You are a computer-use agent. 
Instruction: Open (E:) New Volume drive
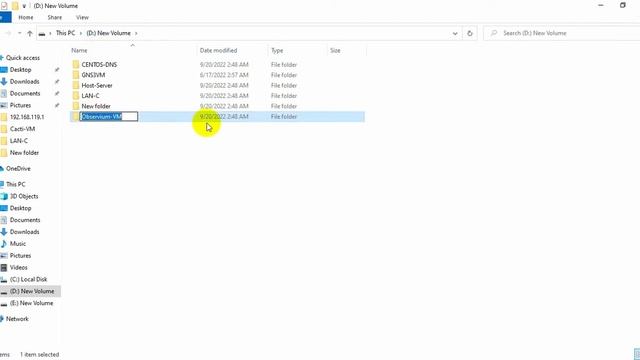pyautogui.click(x=31, y=303)
